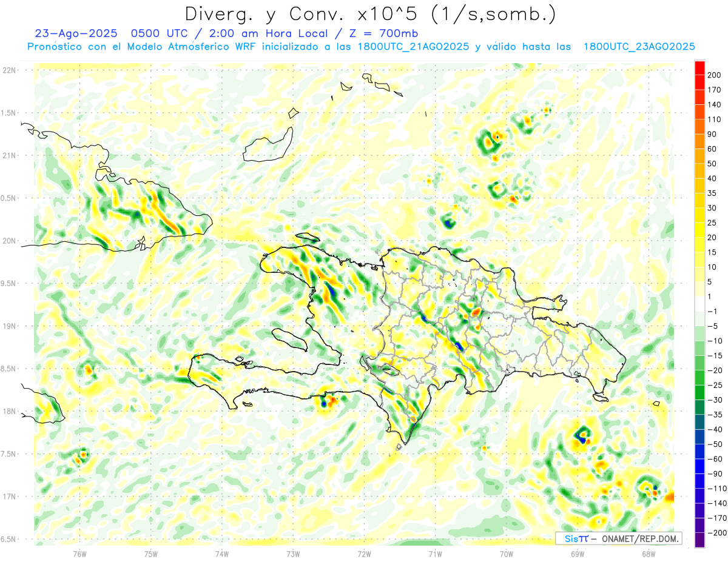Click latitude label '17N'
Image resolution: width=728 pixels, height=562 pixels.
(9, 497)
